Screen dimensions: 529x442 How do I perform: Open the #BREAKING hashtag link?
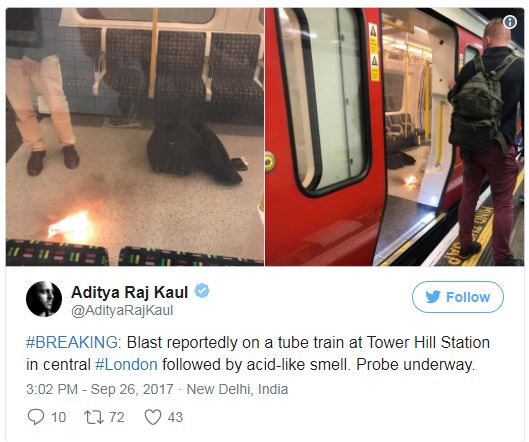click(x=72, y=342)
